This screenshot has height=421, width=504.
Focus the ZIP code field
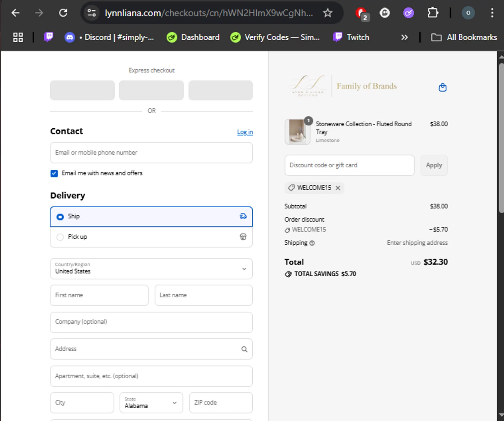coord(221,403)
